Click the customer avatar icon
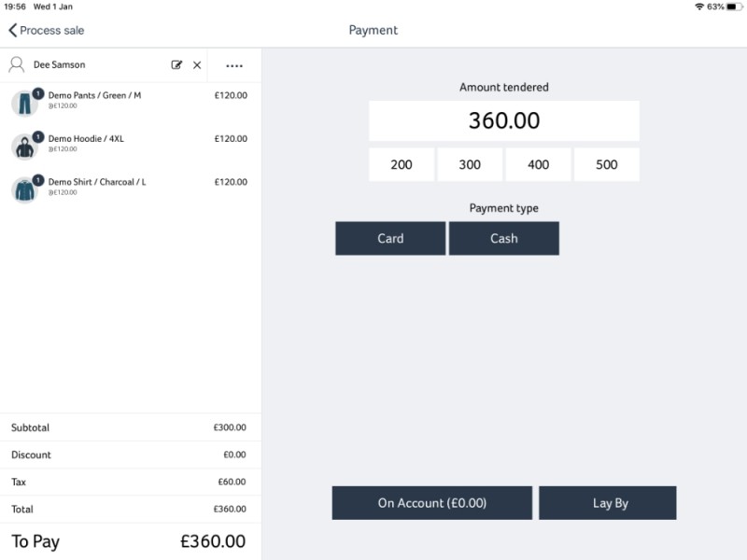The width and height of the screenshot is (747, 560). point(15,65)
